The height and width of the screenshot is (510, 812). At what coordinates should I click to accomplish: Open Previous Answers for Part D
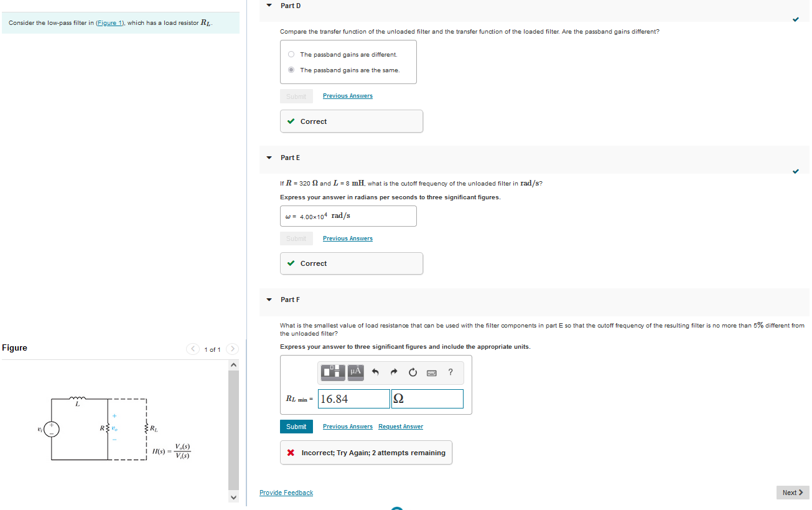coord(348,96)
